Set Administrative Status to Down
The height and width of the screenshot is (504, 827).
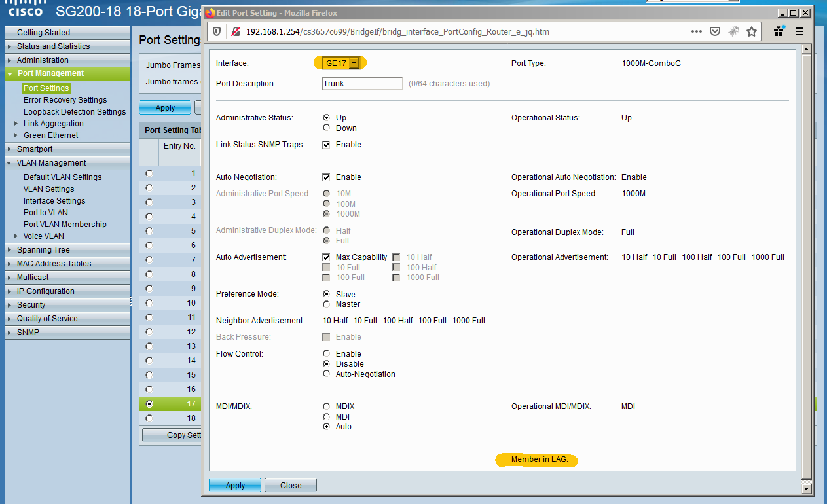(x=326, y=128)
